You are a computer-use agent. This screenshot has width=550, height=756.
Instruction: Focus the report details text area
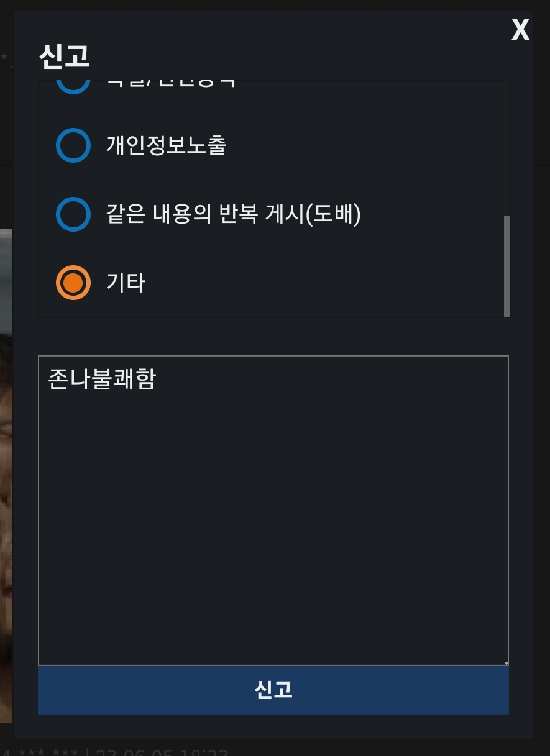pyautogui.click(x=273, y=509)
